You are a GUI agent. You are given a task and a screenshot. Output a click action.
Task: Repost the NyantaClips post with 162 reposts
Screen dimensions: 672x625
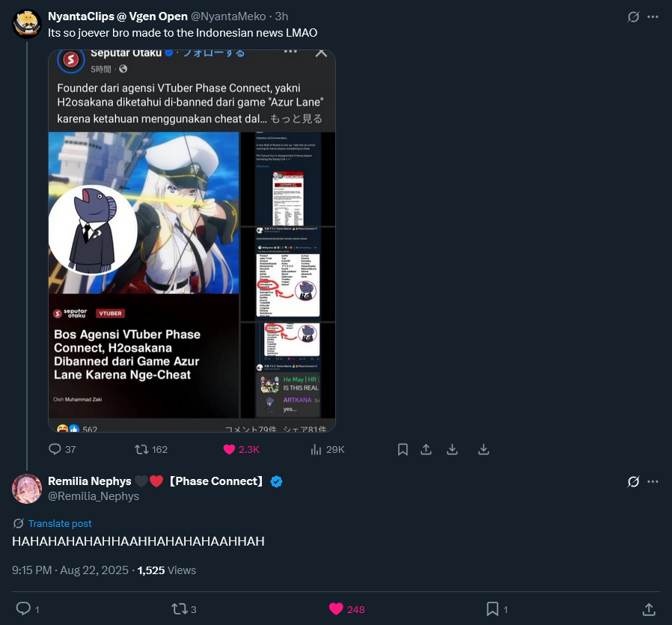point(141,449)
